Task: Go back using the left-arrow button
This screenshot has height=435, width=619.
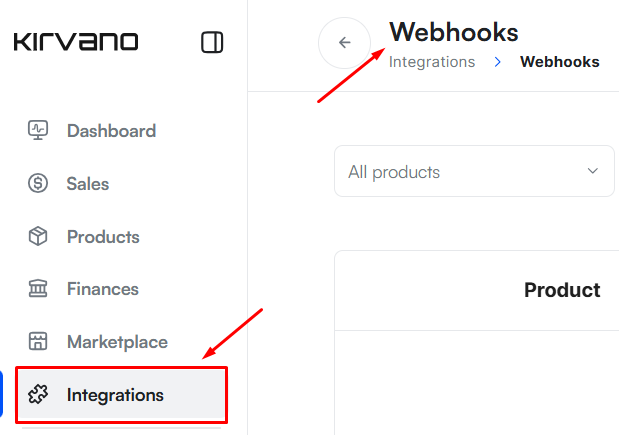Action: click(345, 43)
